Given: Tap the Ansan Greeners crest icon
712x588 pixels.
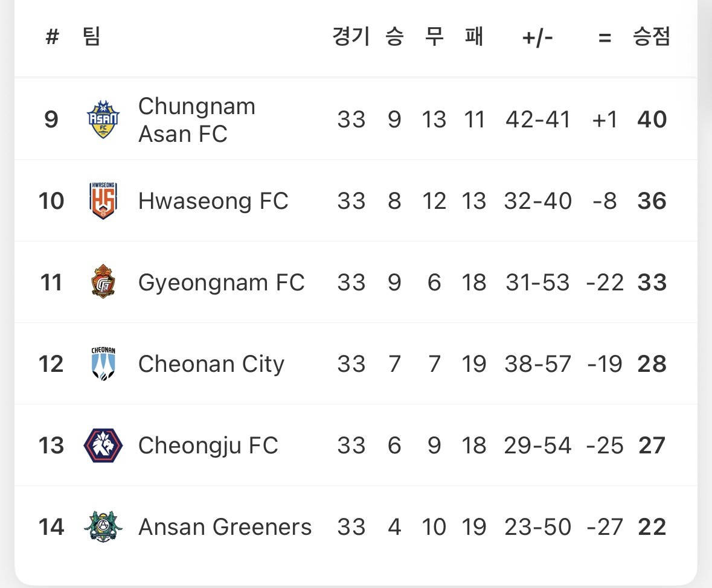Looking at the screenshot, I should pos(103,526).
